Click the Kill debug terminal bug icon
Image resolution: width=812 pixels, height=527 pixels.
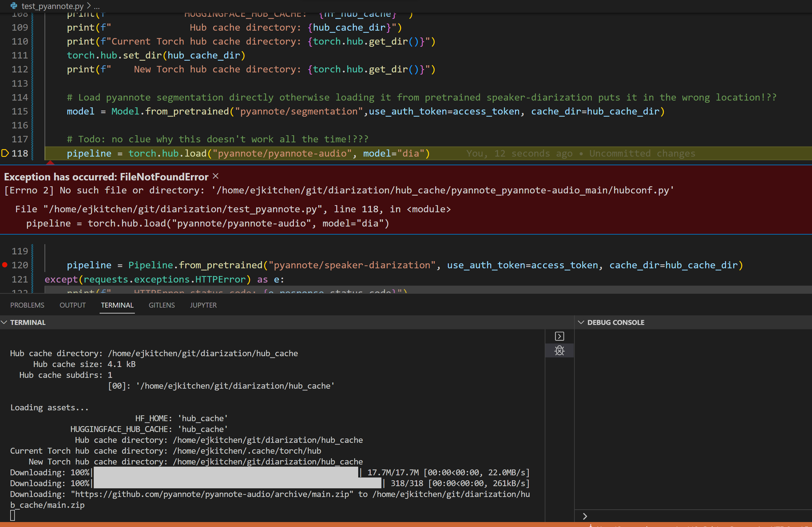[559, 350]
